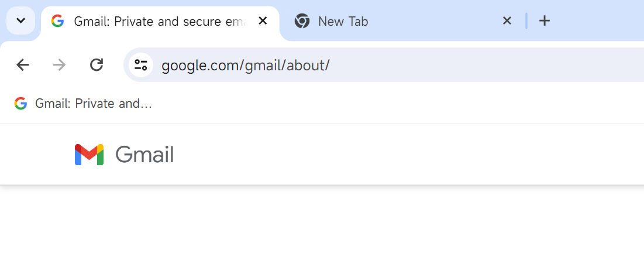Click the Gmail wordmark text
This screenshot has height=253, width=644.
click(144, 155)
